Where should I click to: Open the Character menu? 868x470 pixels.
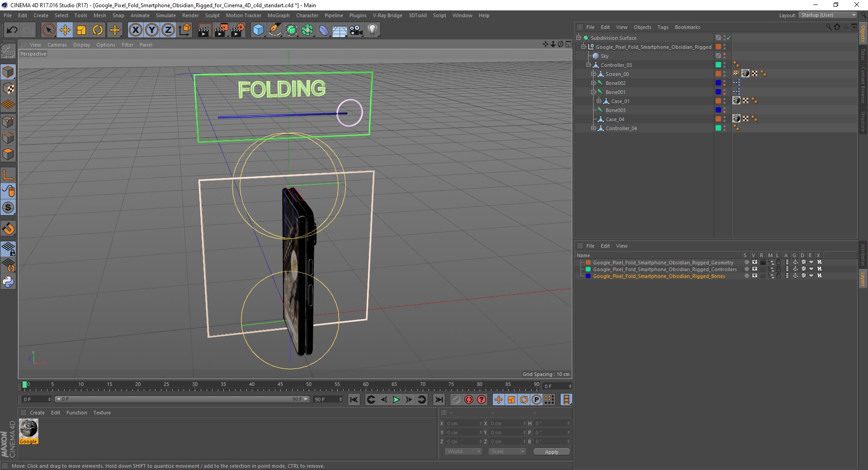coord(307,15)
